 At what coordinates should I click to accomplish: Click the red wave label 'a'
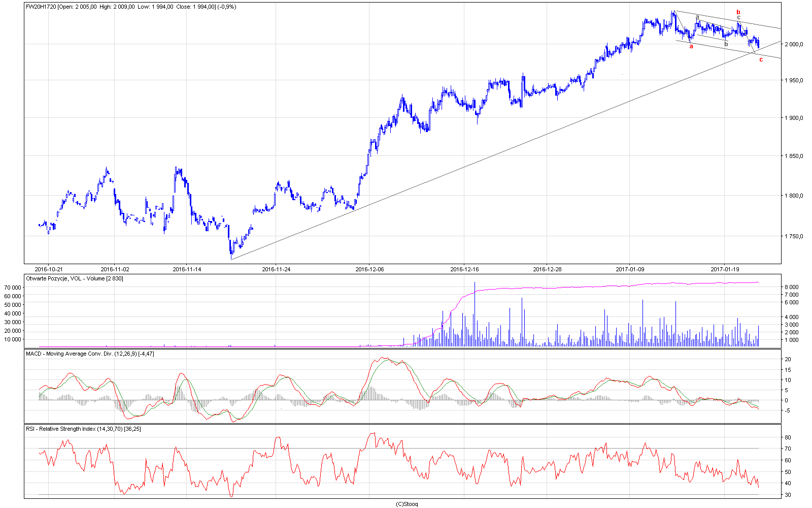[x=691, y=47]
